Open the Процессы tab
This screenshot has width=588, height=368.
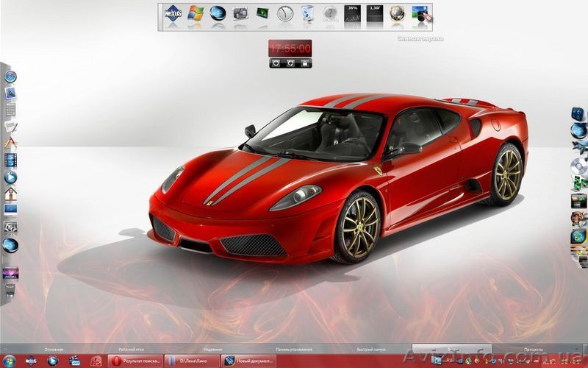pyautogui.click(x=534, y=350)
